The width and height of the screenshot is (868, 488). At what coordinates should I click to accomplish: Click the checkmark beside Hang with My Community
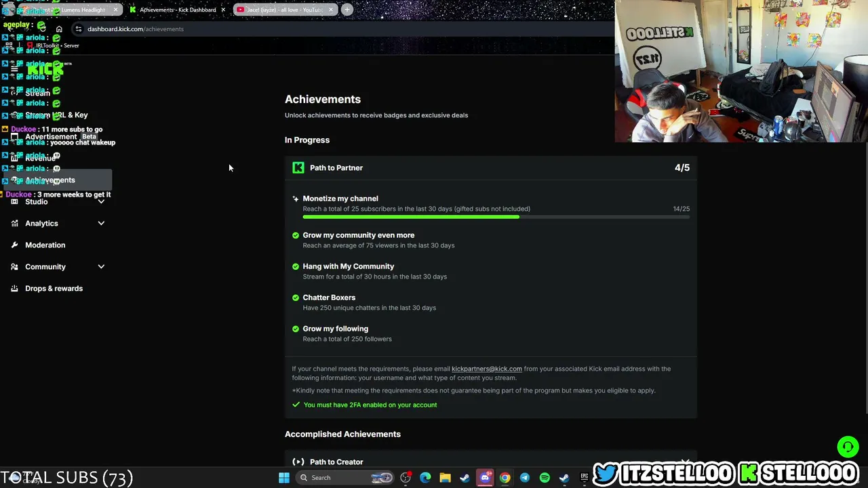coord(296,266)
